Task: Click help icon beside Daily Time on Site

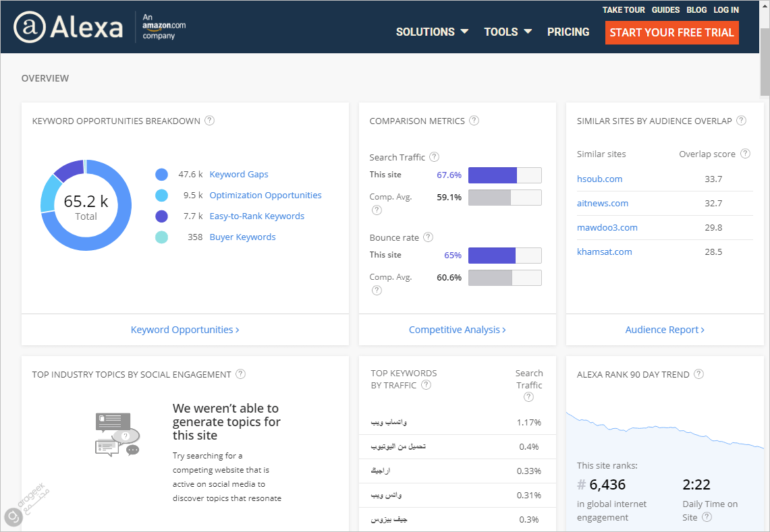Action: pos(707,516)
